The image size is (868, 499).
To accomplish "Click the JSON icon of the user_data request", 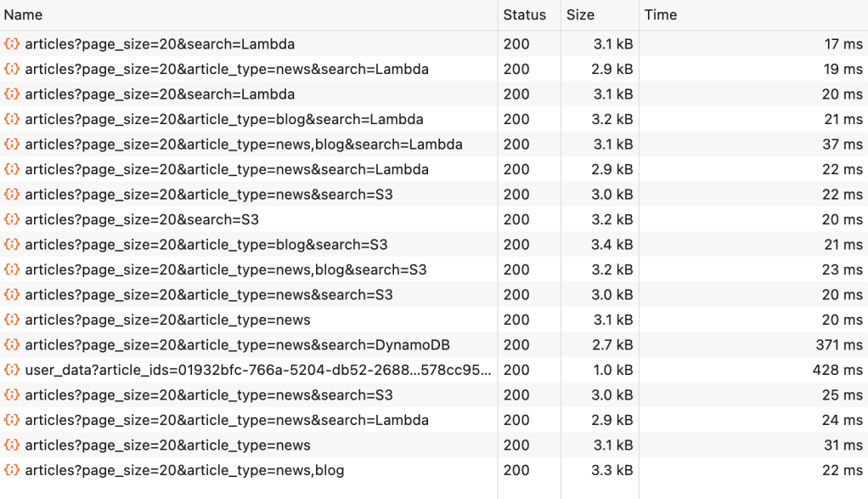I will tap(12, 371).
